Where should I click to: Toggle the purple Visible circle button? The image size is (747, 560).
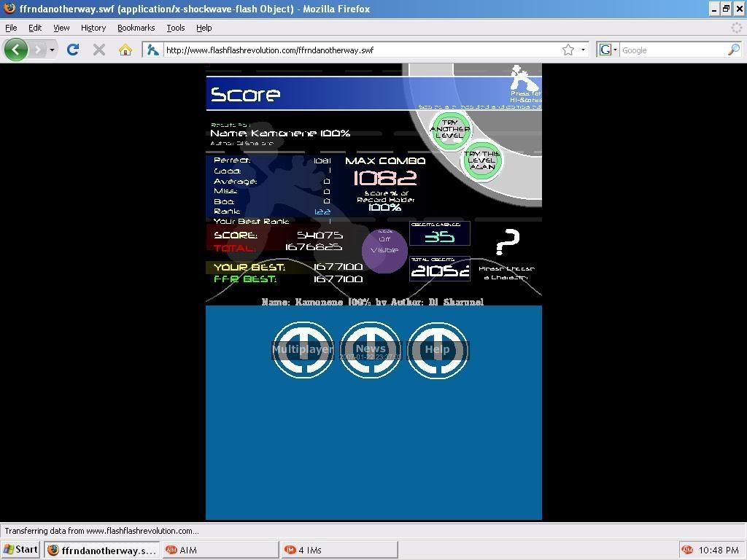(x=384, y=250)
